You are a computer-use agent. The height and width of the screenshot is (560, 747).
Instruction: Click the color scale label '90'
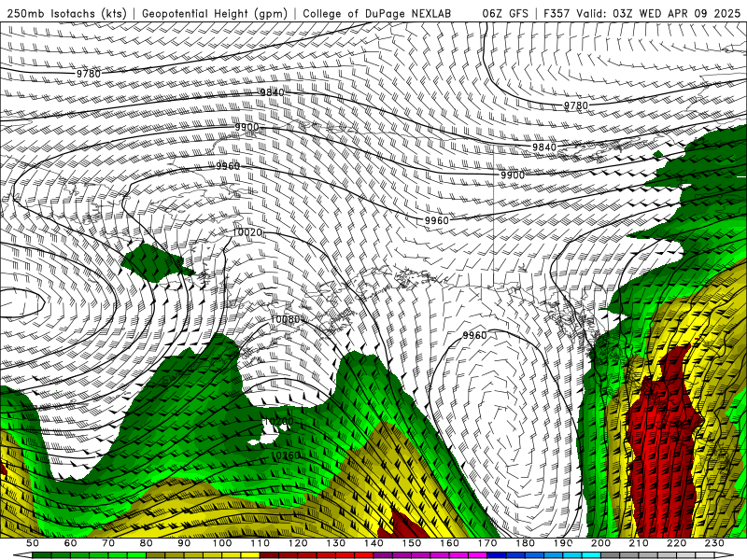coord(184,543)
